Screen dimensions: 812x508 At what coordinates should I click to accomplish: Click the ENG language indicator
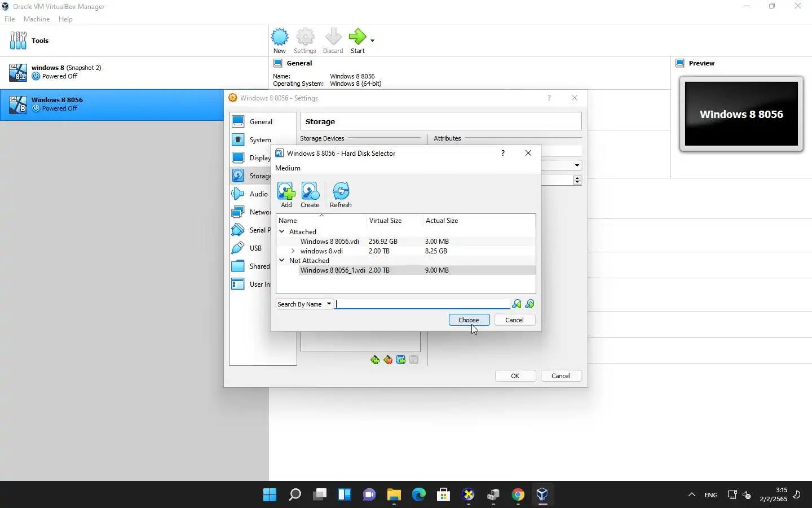(x=711, y=495)
